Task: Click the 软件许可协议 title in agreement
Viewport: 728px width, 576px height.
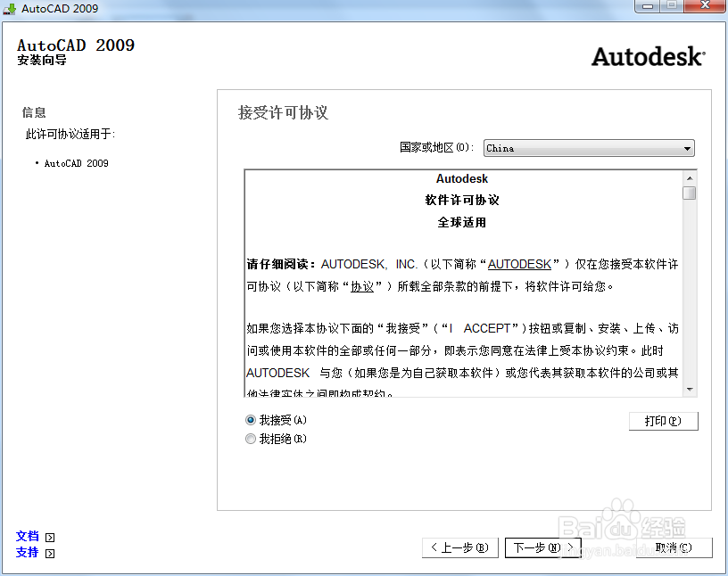Action: tap(462, 200)
